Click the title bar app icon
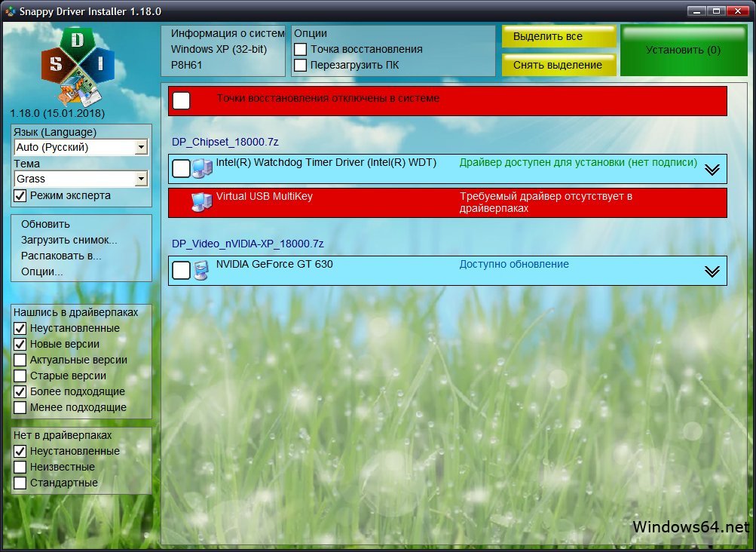Screen dimensions: 756x552 tap(10, 11)
